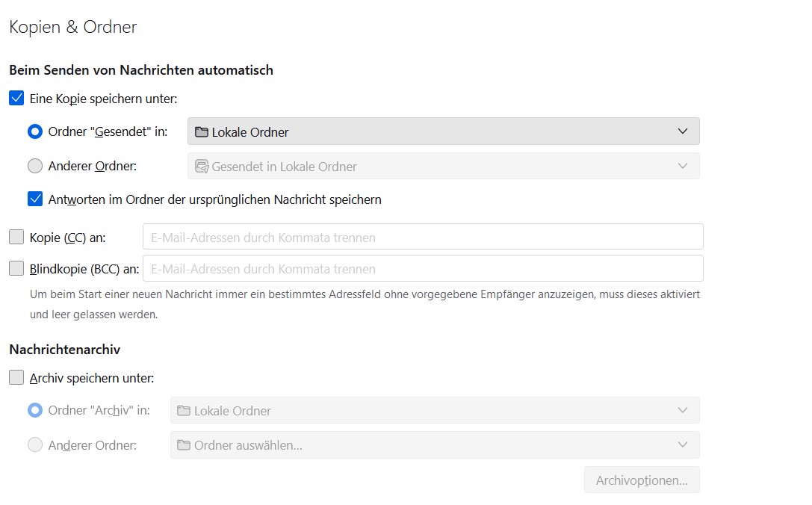This screenshot has height=505, width=812.
Task: Click folder icon in Archiv 'Lokale Ordner' dropdown
Action: tap(184, 411)
